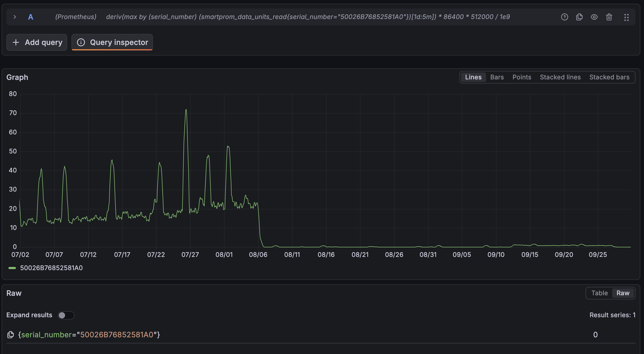Select the Lines graph style
The width and height of the screenshot is (644, 354).
point(473,77)
